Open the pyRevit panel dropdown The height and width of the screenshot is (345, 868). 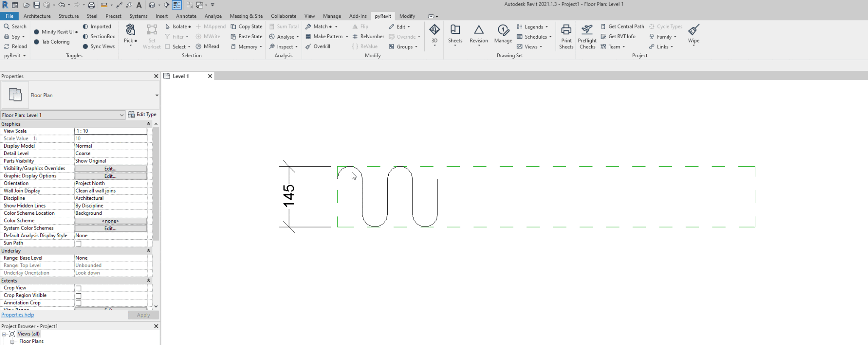point(15,56)
